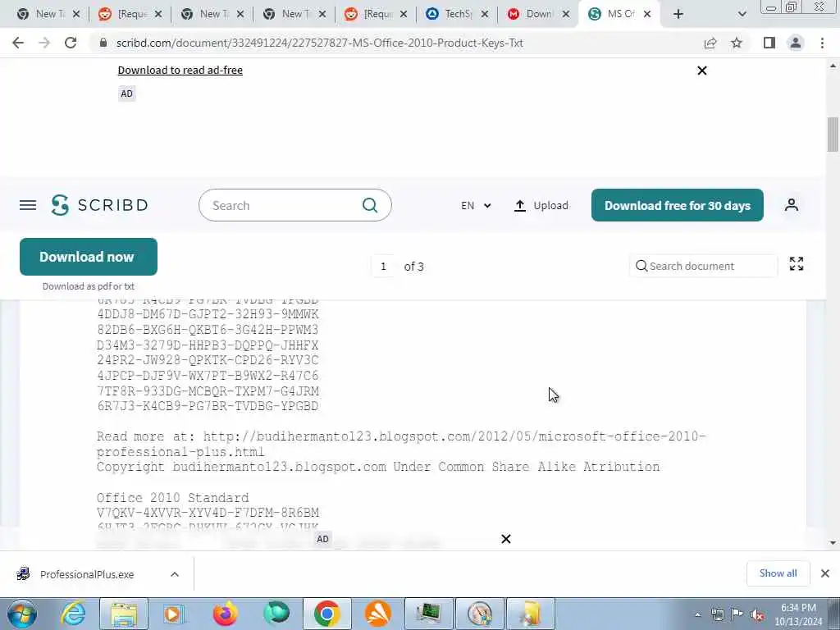Click the key line 7TF8R-933DG-MCBQR-TXPM7-G4JRM
The width and height of the screenshot is (840, 630).
(208, 391)
